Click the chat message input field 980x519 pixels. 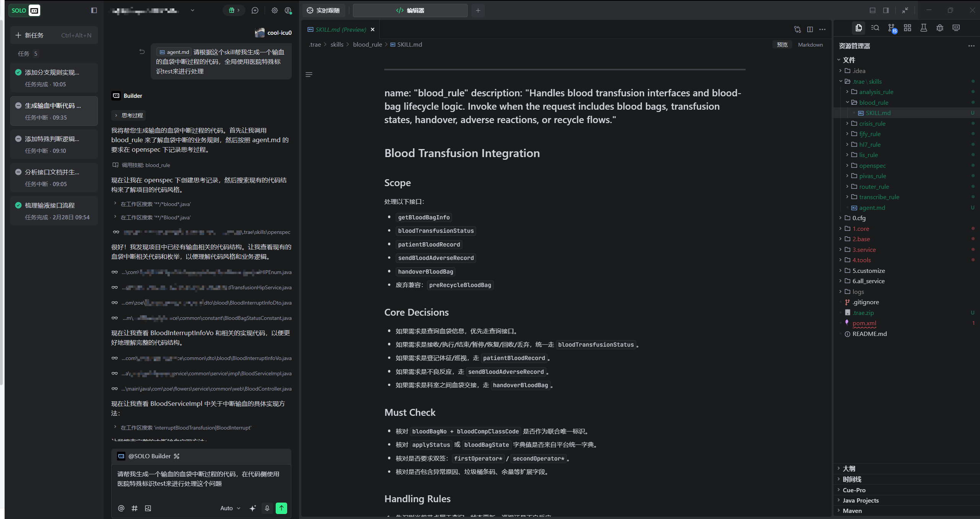point(201,482)
